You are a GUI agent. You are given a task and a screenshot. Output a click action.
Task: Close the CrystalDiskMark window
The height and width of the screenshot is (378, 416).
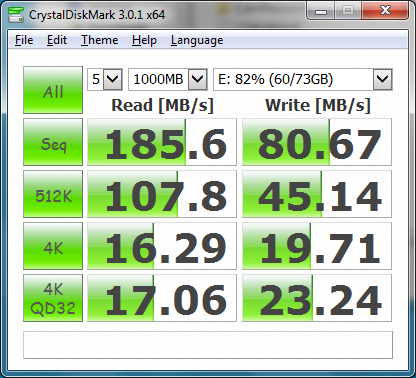[385, 11]
